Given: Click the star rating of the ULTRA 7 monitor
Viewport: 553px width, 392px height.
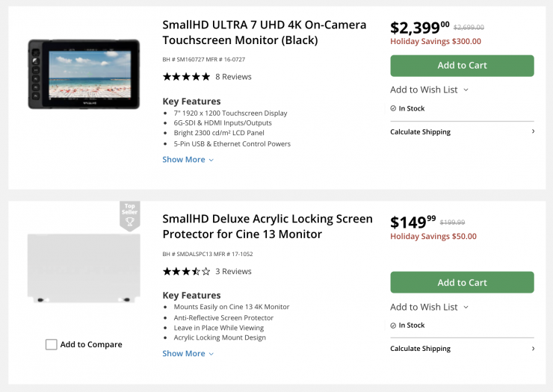Looking at the screenshot, I should coord(186,77).
